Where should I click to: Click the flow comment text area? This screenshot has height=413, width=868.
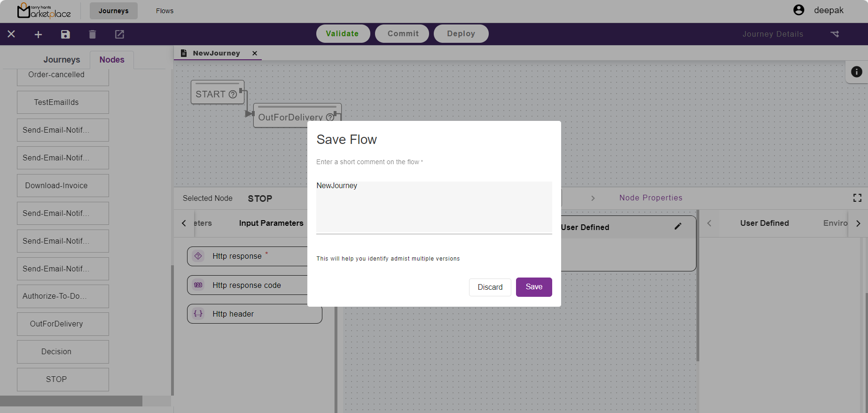tap(434, 207)
